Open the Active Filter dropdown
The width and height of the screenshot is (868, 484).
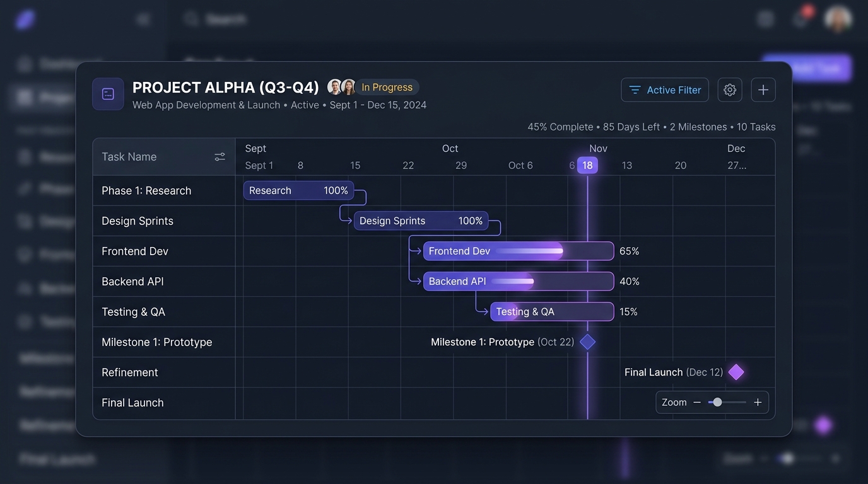click(665, 90)
